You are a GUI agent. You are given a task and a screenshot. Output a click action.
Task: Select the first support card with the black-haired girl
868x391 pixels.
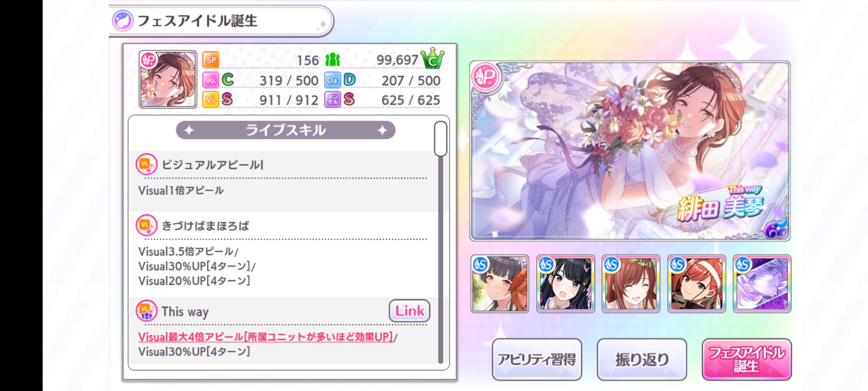[500, 284]
